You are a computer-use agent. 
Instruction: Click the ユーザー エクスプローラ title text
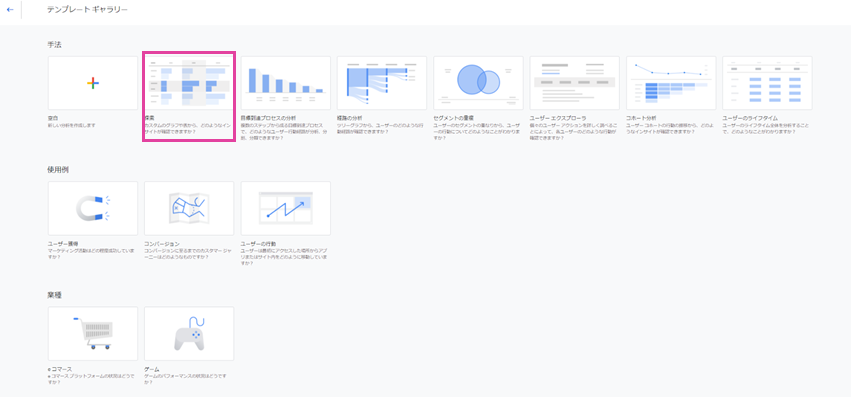click(558, 118)
